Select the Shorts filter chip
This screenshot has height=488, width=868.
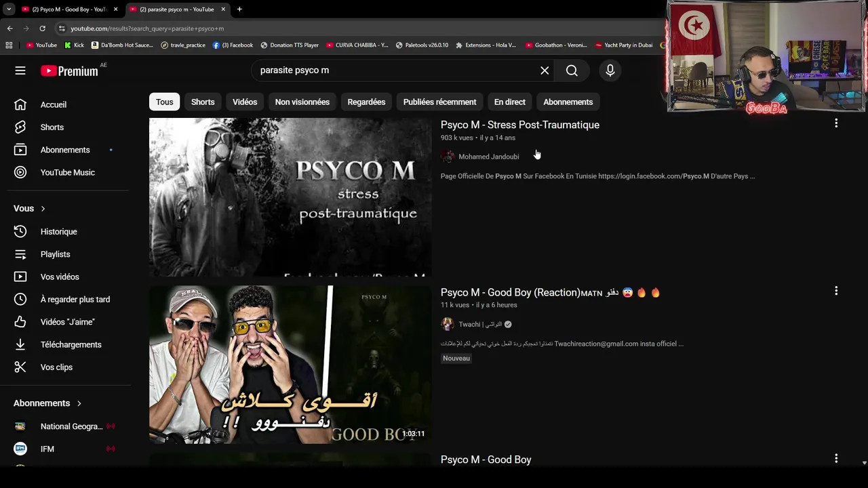tap(203, 102)
